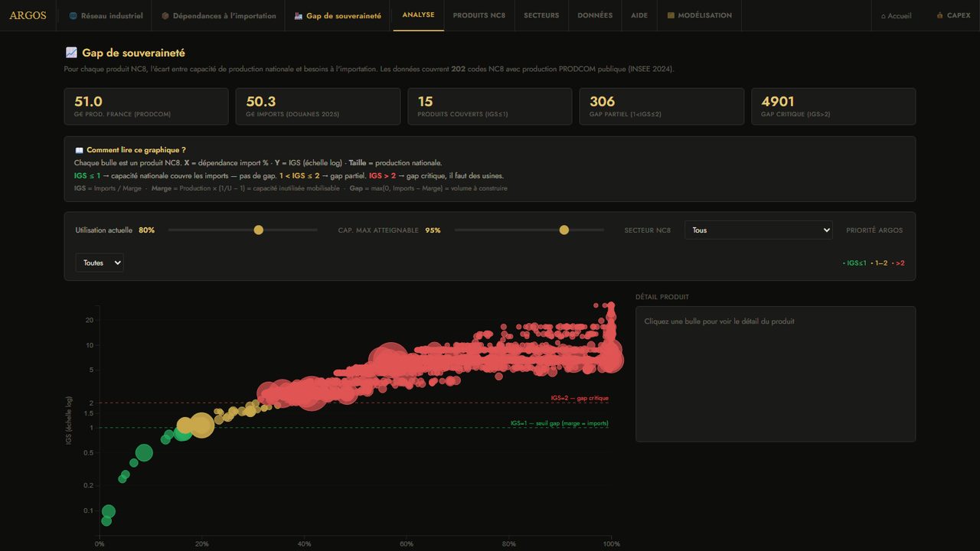The image size is (980, 551).
Task: Open Dépendances à l'importation section
Action: click(x=218, y=15)
